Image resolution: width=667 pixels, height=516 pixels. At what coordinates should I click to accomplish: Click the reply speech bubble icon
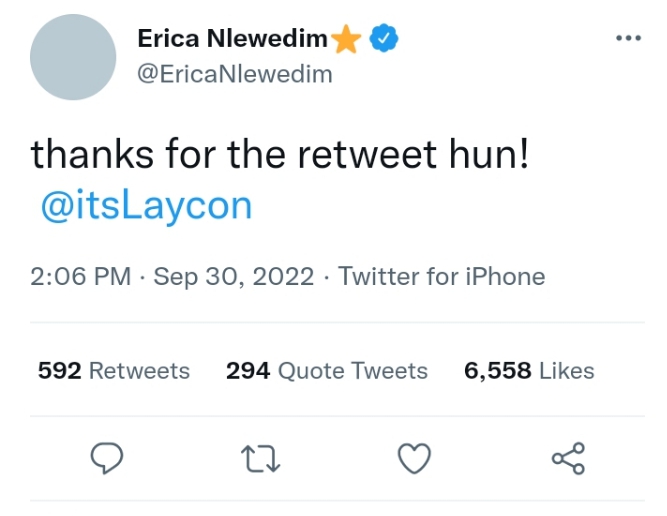point(107,459)
